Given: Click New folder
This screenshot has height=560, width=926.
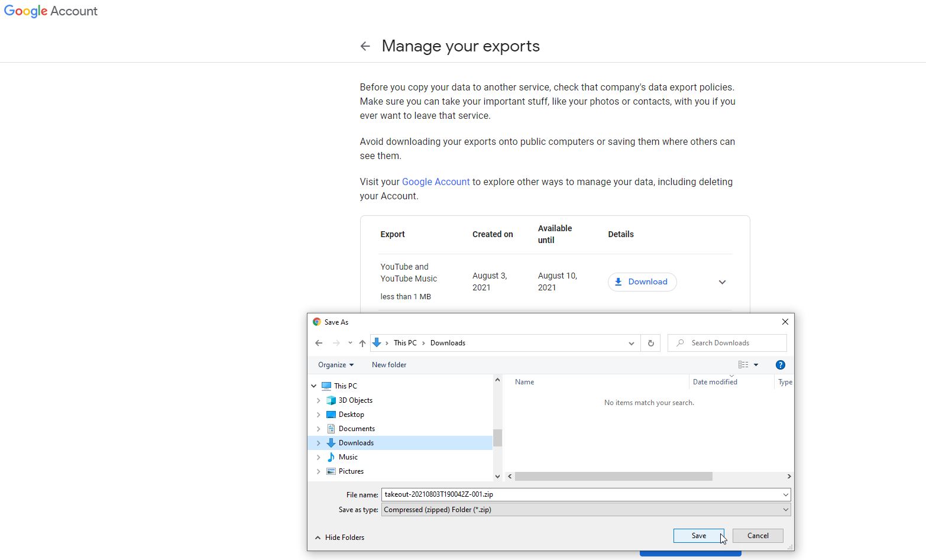Looking at the screenshot, I should coord(389,365).
